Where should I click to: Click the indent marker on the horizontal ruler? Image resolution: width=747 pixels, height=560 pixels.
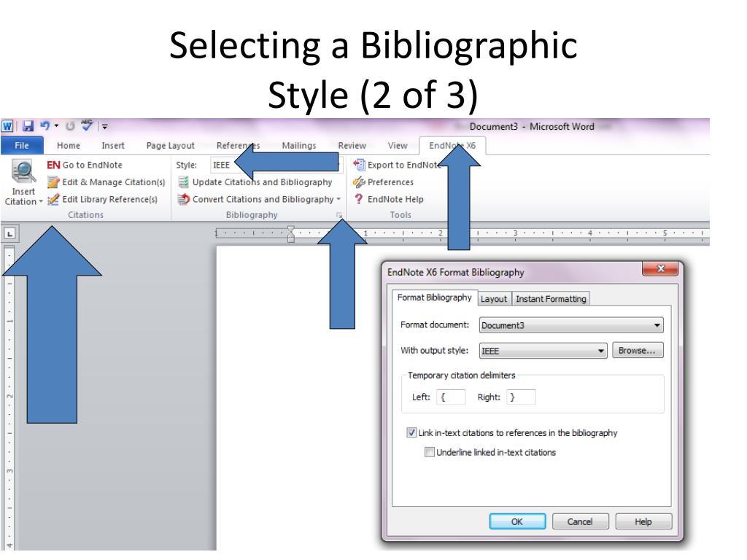[290, 234]
